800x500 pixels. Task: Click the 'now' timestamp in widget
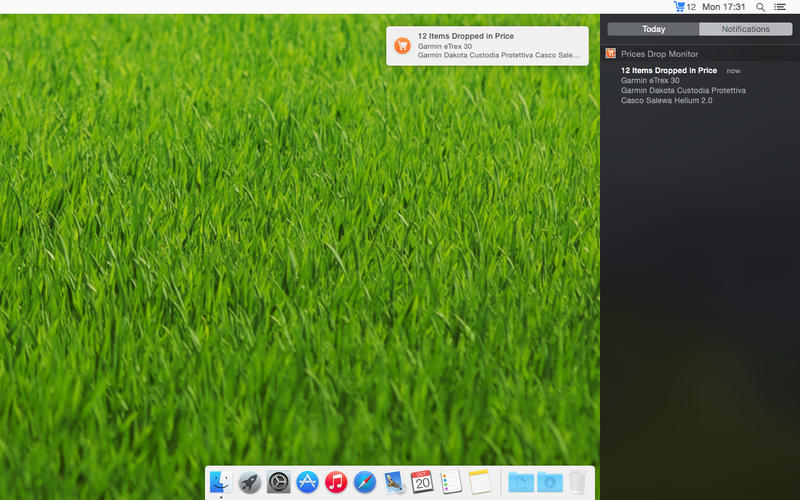click(x=733, y=71)
